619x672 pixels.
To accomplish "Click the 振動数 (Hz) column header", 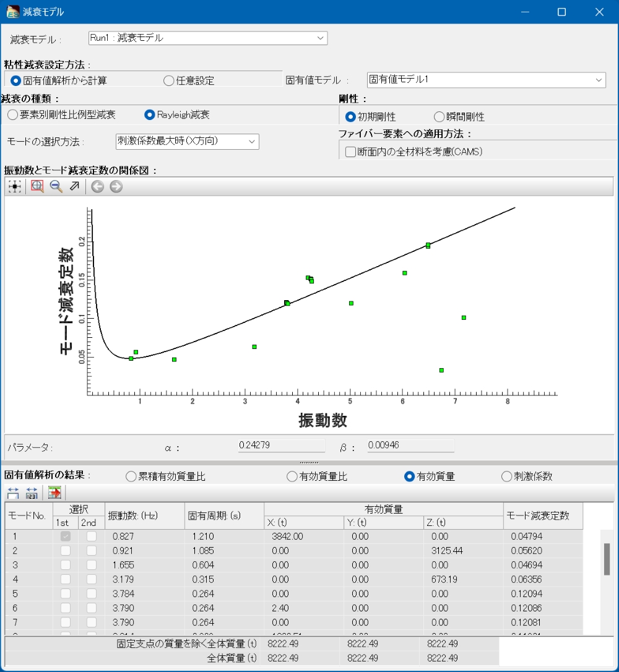I will (144, 515).
